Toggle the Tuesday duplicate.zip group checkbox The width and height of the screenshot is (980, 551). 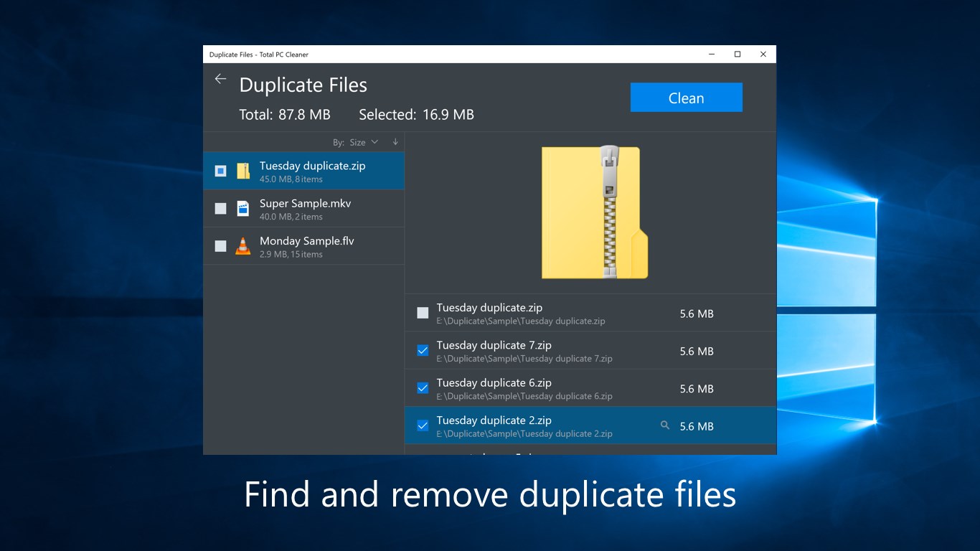[x=221, y=171]
